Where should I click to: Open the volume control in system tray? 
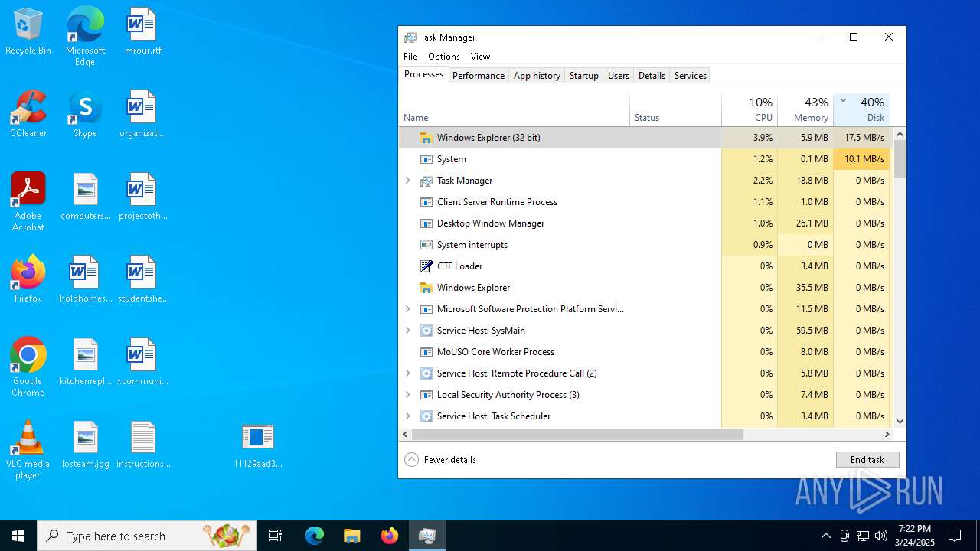pyautogui.click(x=881, y=536)
